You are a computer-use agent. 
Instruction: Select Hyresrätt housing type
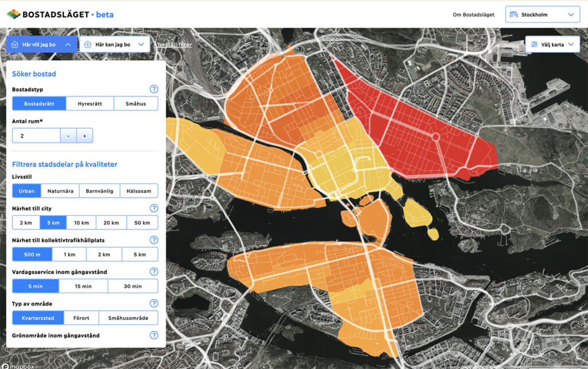90,103
